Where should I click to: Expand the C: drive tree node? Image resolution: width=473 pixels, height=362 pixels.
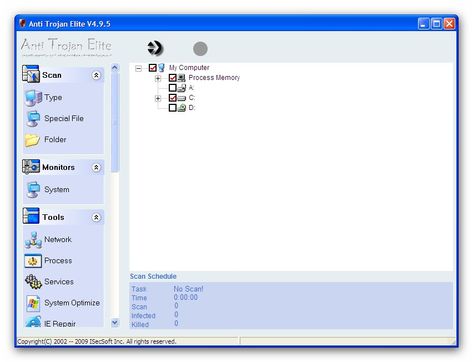158,98
